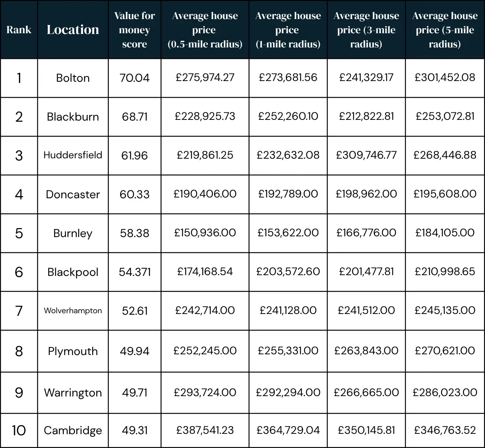Click rank number 1

pyautogui.click(x=19, y=78)
